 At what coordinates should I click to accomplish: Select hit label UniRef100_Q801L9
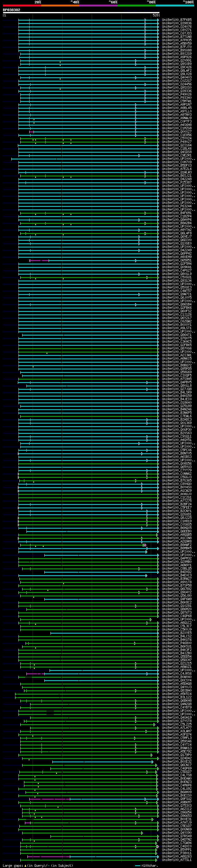tap(177, 274)
